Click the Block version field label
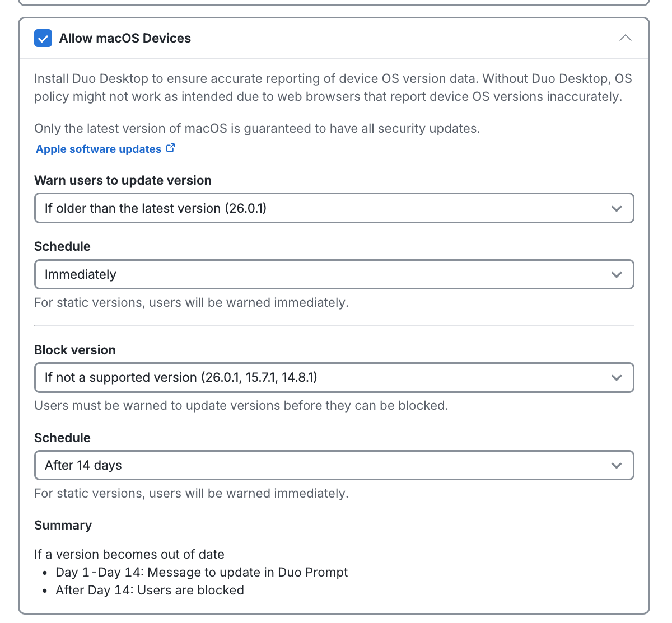Image resolution: width=672 pixels, height=623 pixels. point(75,350)
